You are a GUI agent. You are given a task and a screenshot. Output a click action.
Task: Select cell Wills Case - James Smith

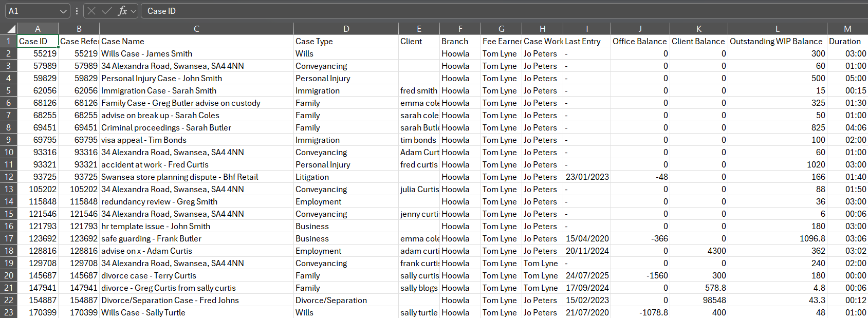pos(196,53)
